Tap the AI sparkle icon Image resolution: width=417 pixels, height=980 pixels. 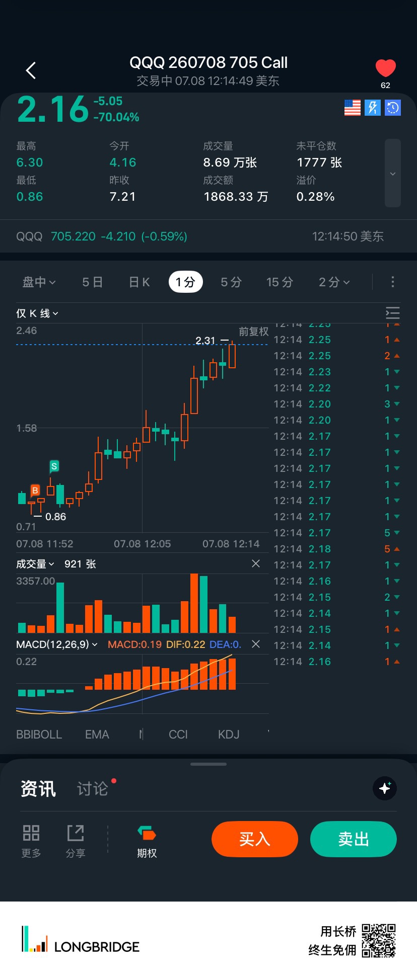click(385, 788)
